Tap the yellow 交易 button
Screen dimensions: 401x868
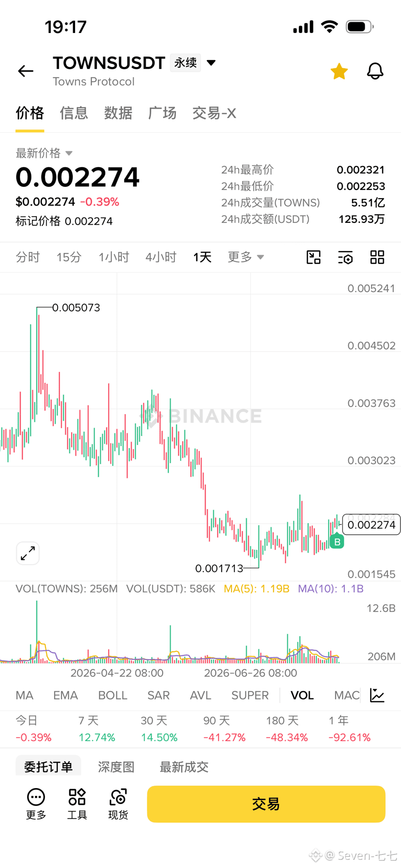click(266, 804)
